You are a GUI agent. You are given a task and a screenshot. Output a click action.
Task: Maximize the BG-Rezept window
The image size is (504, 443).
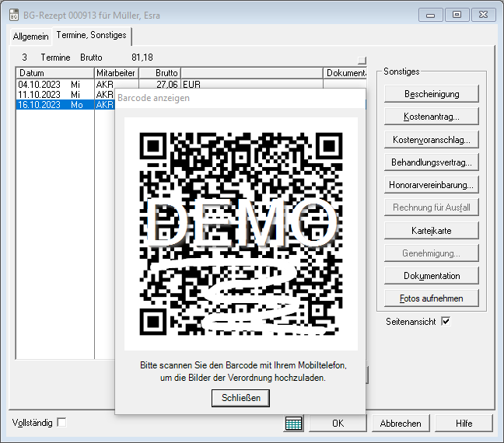coord(457,15)
